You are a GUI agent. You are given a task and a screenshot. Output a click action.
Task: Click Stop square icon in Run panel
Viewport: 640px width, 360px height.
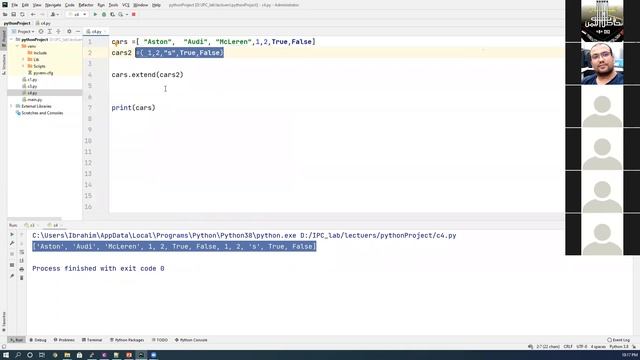[12, 254]
